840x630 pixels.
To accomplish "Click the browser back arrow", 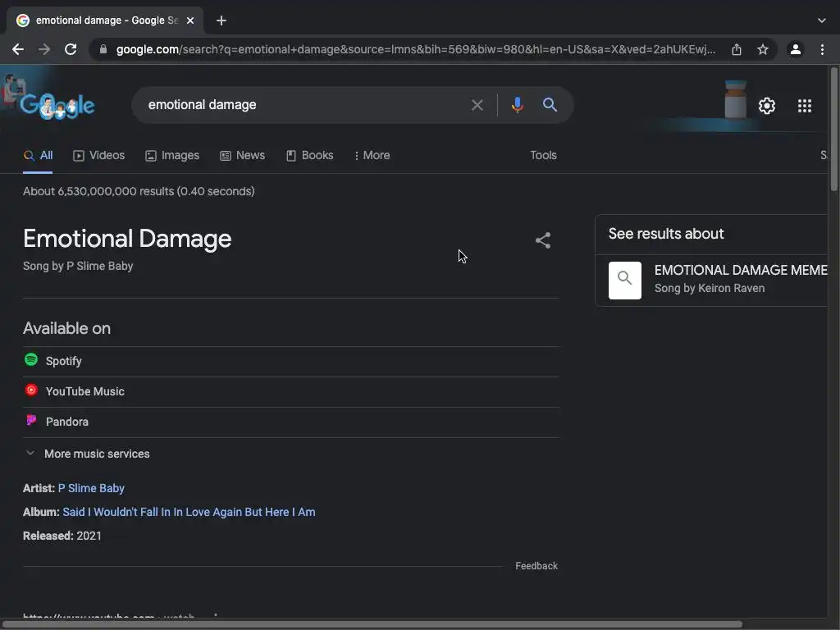I will click(18, 49).
